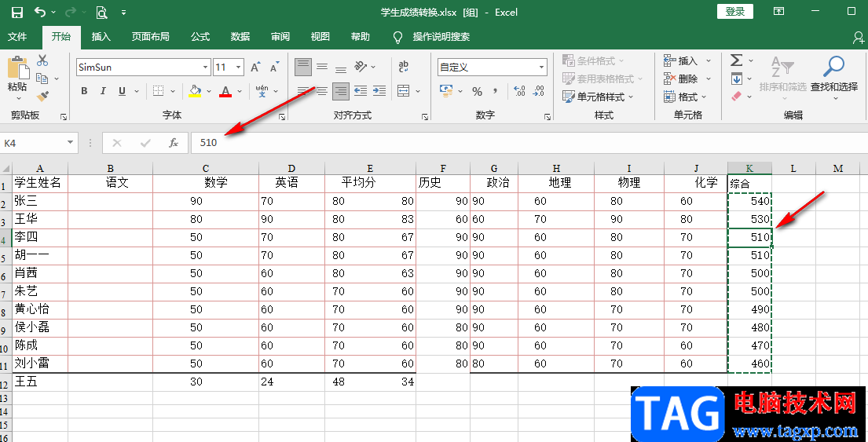The height and width of the screenshot is (442, 868).
Task: Expand the font size 11 dropdown
Action: (239, 68)
